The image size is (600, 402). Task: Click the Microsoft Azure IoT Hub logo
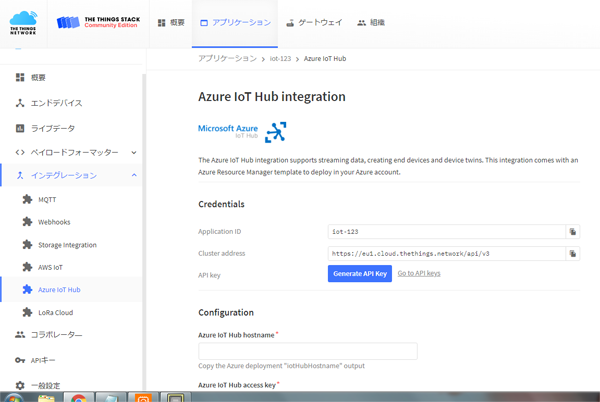point(242,132)
